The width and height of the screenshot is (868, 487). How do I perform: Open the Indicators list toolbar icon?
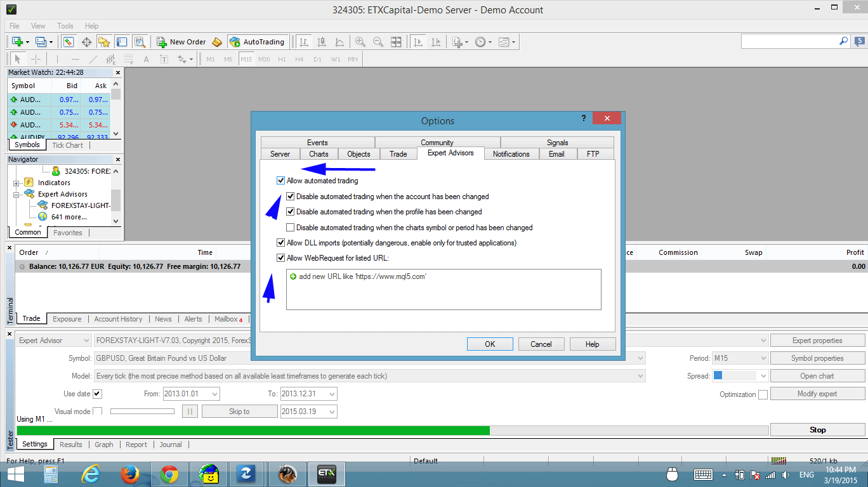pyautogui.click(x=459, y=42)
